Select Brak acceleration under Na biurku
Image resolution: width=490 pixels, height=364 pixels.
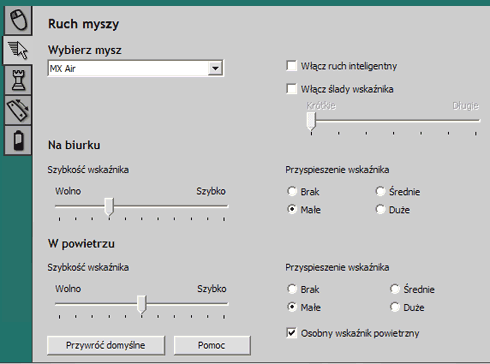point(292,191)
